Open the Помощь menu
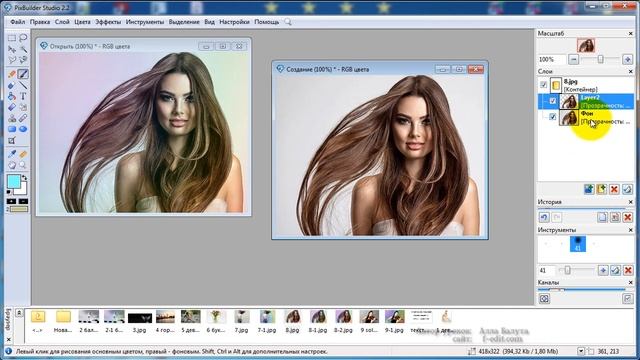The width and height of the screenshot is (640, 360). pyautogui.click(x=267, y=22)
